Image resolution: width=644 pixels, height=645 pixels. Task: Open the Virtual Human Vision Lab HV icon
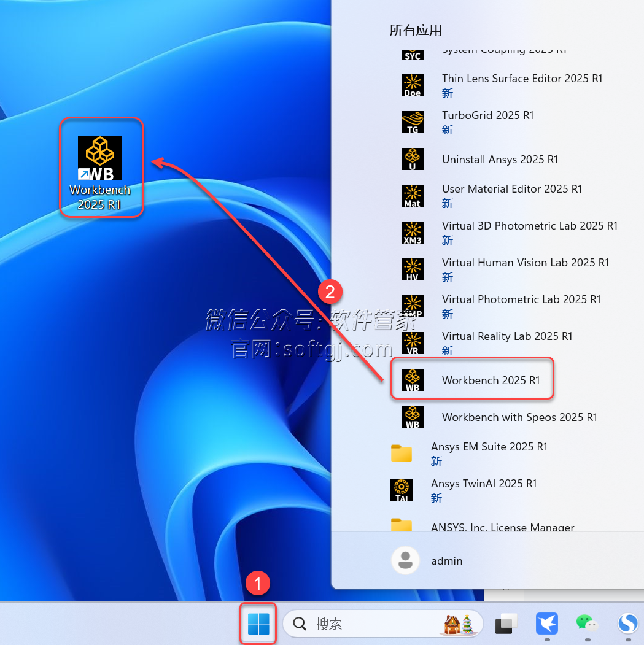[413, 269]
